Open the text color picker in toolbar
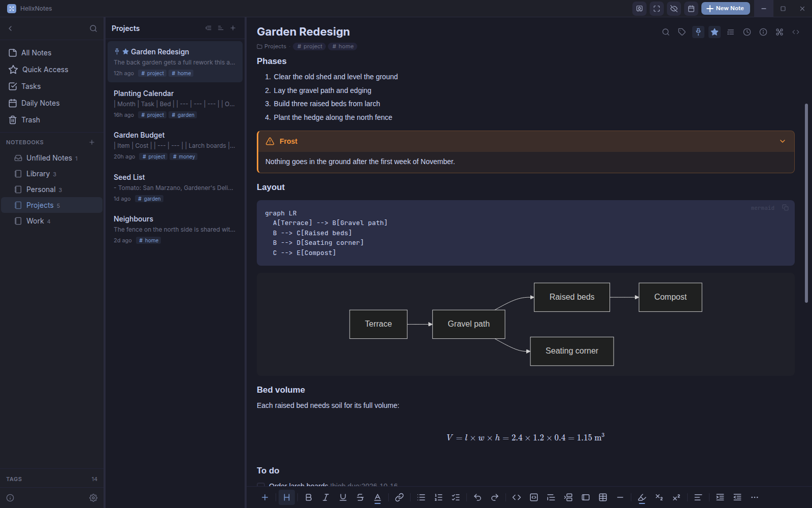The image size is (812, 508). pyautogui.click(x=378, y=497)
